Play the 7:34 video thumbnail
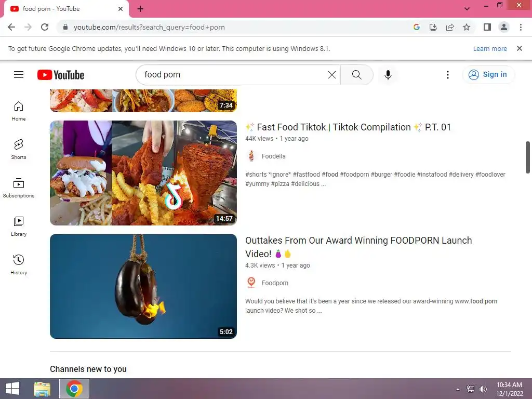Image resolution: width=532 pixels, height=399 pixels. 143,101
